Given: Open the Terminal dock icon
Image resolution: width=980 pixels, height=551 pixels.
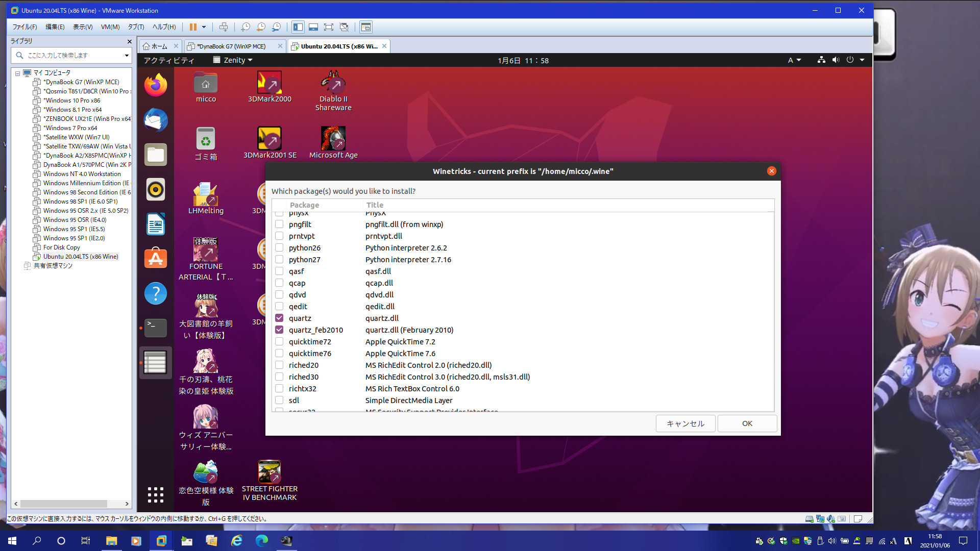Looking at the screenshot, I should pos(156,328).
